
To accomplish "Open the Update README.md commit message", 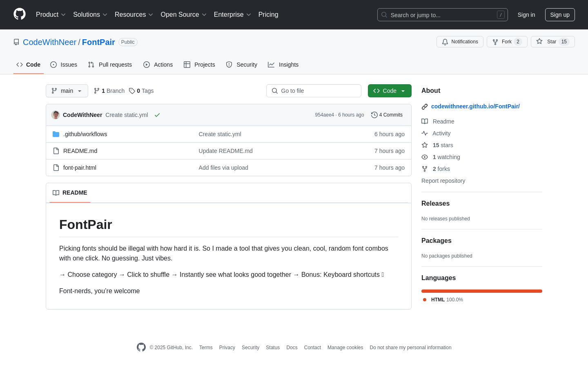I will click(x=225, y=151).
